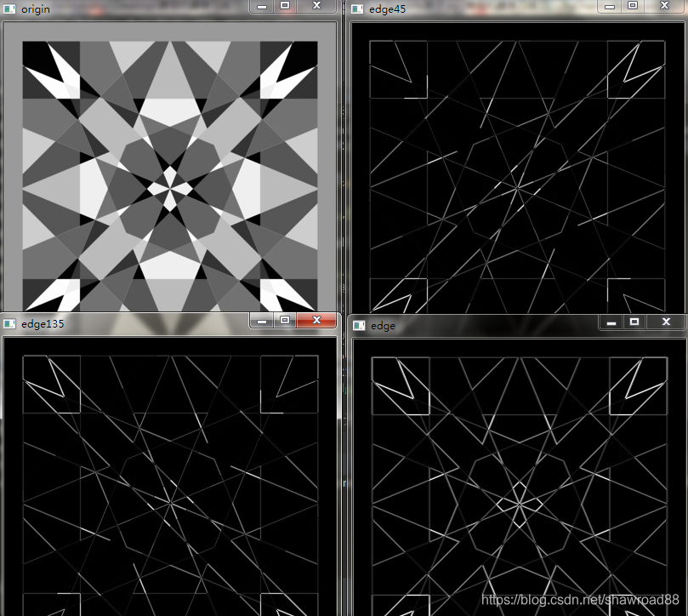Minimize the edge window
The image size is (688, 616).
pyautogui.click(x=611, y=322)
